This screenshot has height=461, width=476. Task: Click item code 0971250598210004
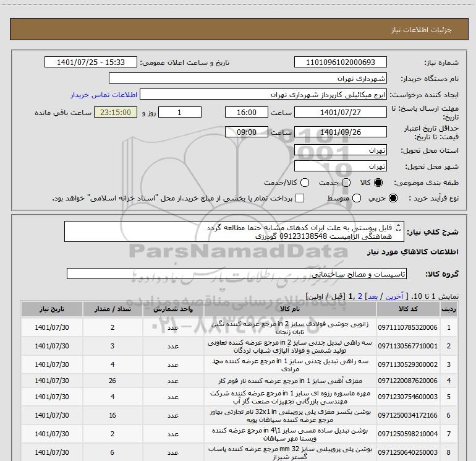pos(408,434)
